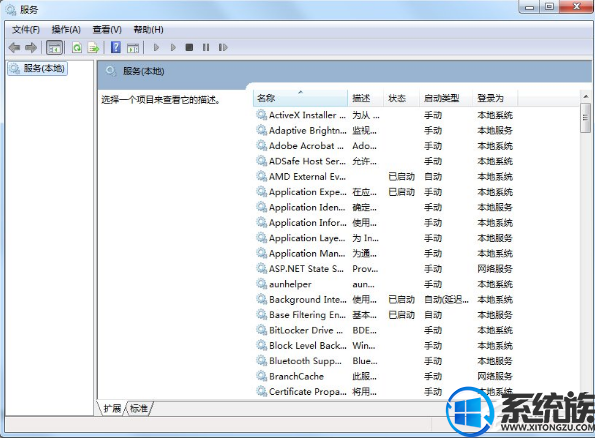Click the Stop Service square icon
Screen dimensions: 595x440
click(189, 47)
